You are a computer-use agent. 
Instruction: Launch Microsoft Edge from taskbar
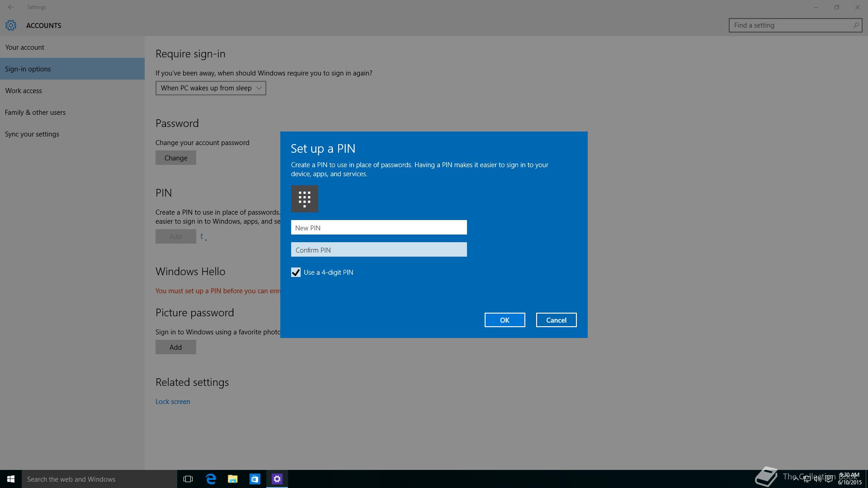click(211, 479)
